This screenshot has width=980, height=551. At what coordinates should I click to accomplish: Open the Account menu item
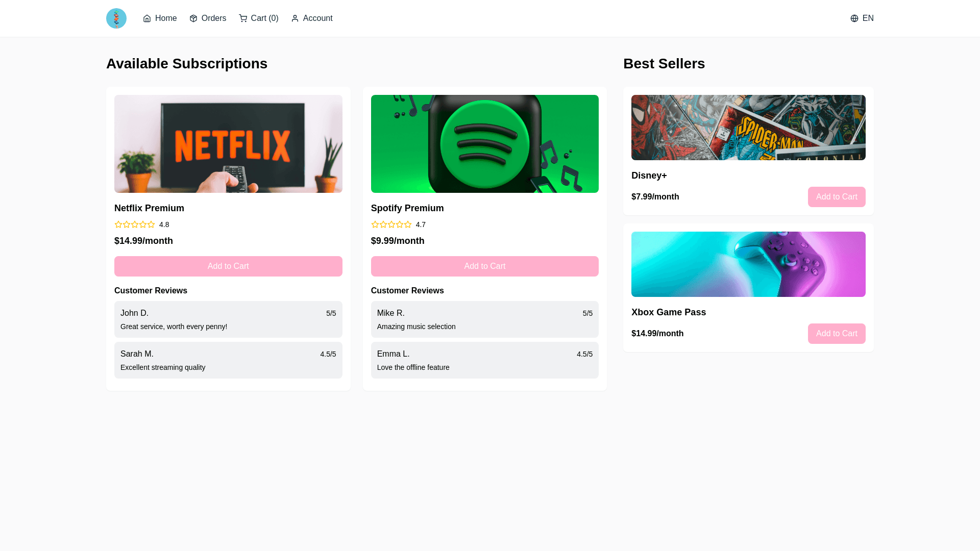point(317,18)
